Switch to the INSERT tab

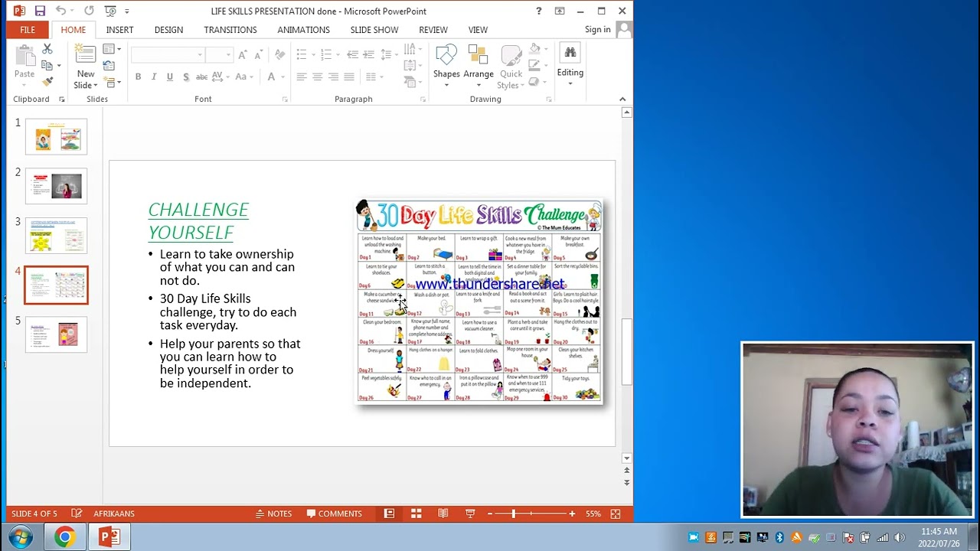119,30
